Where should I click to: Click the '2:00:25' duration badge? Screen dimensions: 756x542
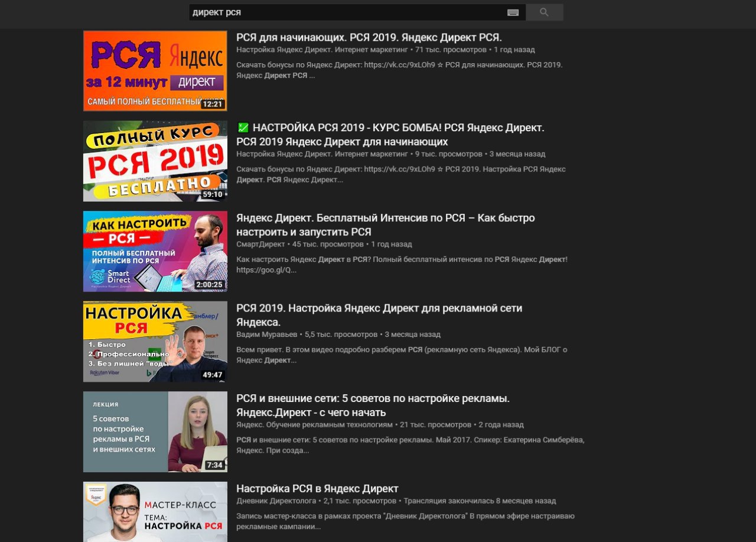pyautogui.click(x=210, y=285)
